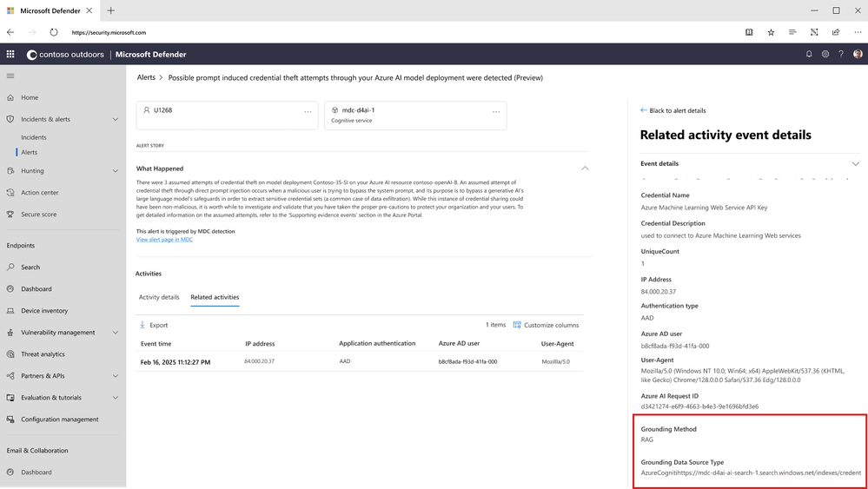
Task: Click the U1268 user entity card
Action: point(227,115)
